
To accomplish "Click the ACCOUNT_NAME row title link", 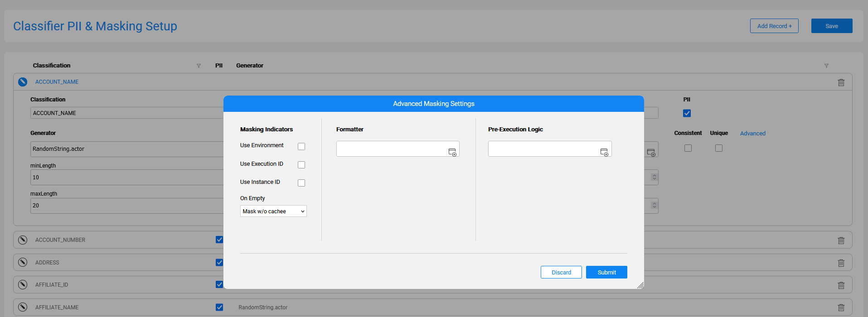I will pyautogui.click(x=57, y=82).
